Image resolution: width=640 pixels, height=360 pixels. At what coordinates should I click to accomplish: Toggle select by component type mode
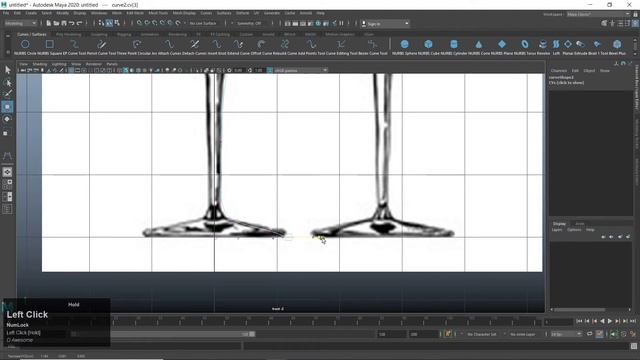point(117,23)
